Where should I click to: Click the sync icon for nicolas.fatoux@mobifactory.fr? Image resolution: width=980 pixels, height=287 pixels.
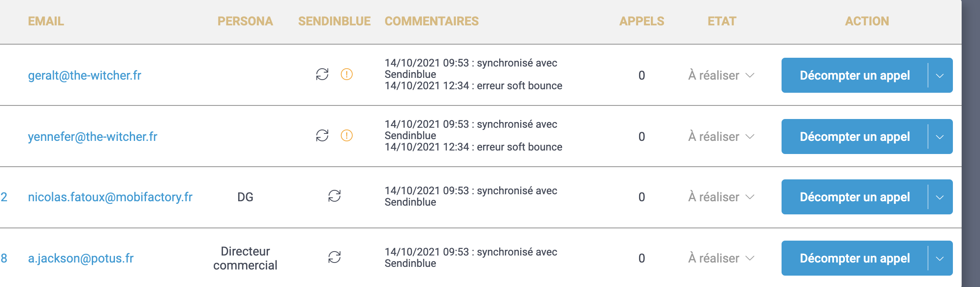334,196
